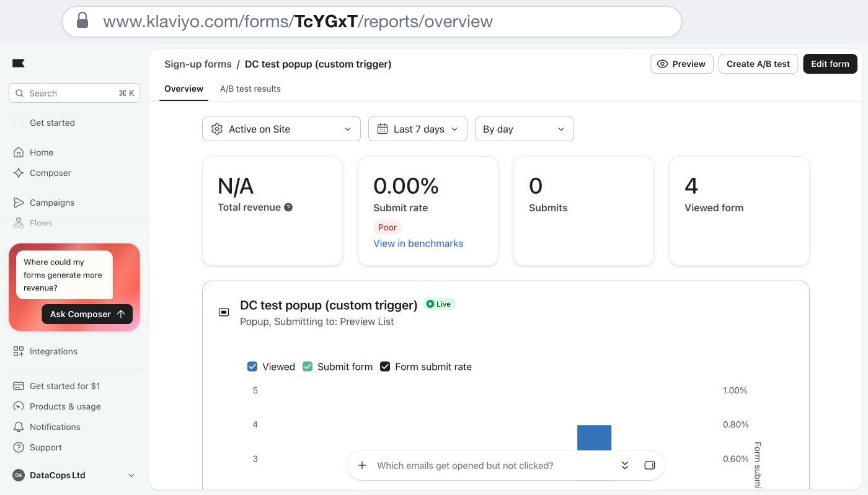Open Composer via its sparkle icon
The width and height of the screenshot is (868, 495).
(19, 173)
